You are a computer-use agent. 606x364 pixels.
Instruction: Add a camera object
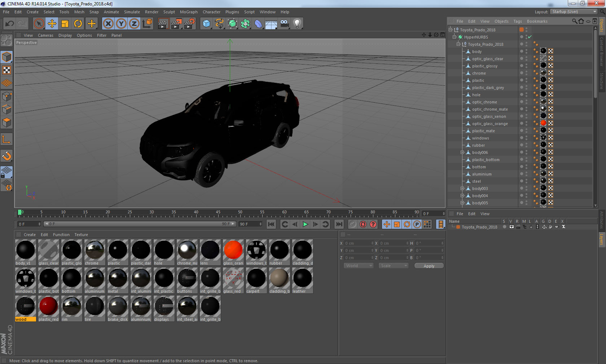pyautogui.click(x=284, y=24)
